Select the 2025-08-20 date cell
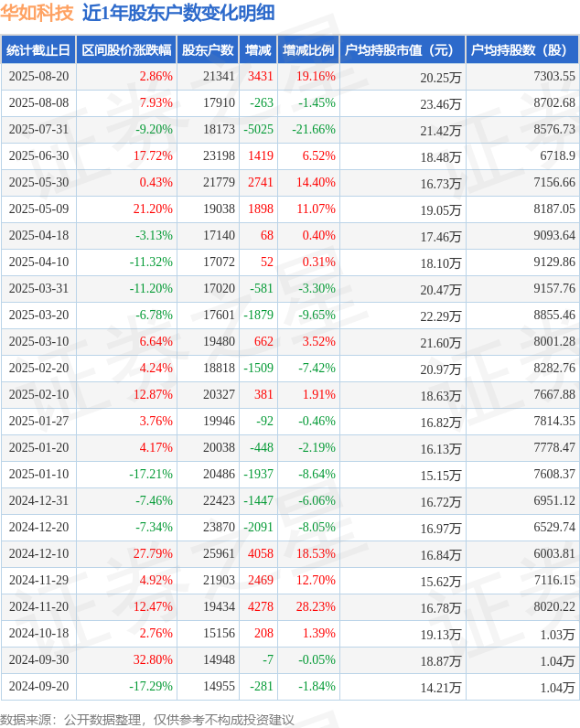Viewport: 580px width, 728px height. pos(38,77)
